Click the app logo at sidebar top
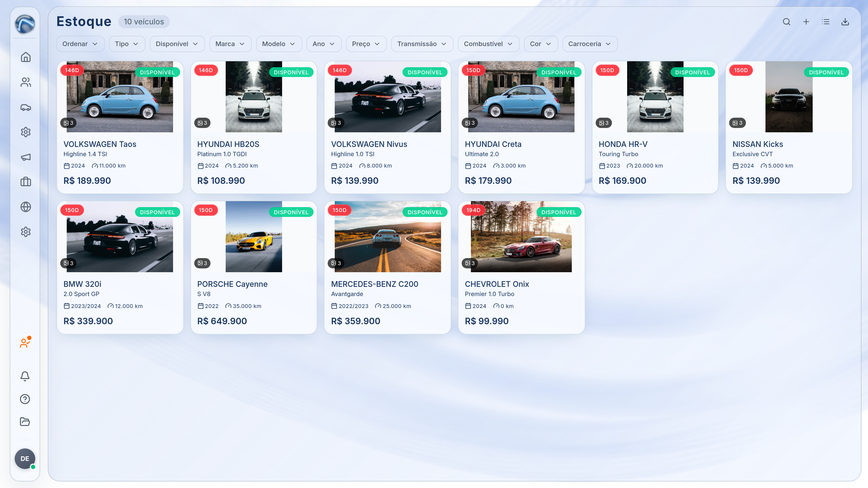The height and width of the screenshot is (488, 868). point(25,24)
